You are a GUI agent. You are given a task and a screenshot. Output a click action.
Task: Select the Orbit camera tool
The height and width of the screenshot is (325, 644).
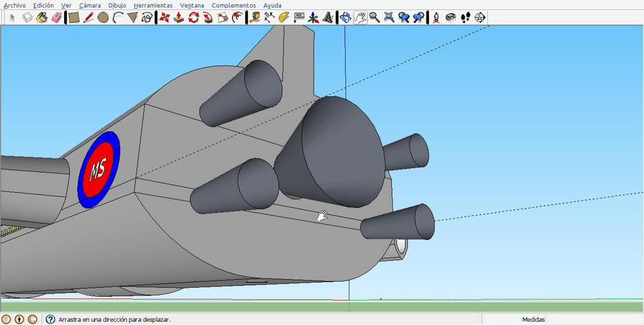click(345, 17)
